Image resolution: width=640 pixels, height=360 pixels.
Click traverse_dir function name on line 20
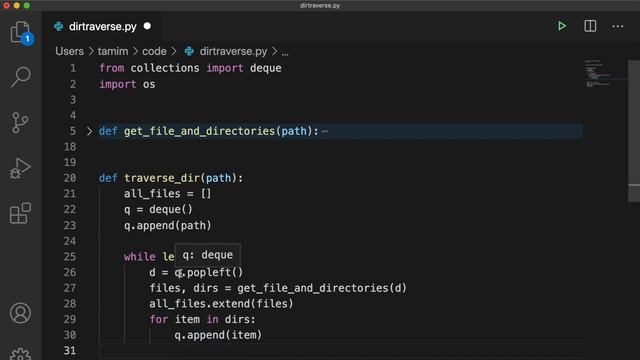(162, 178)
